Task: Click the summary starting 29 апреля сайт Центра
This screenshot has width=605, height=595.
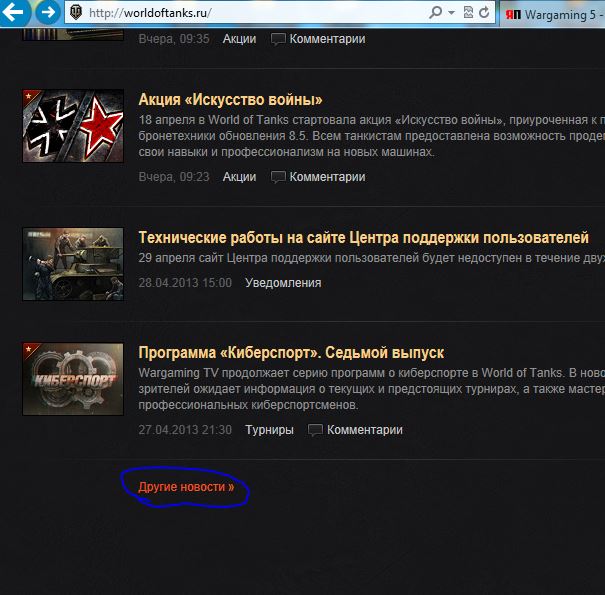Action: (372, 258)
